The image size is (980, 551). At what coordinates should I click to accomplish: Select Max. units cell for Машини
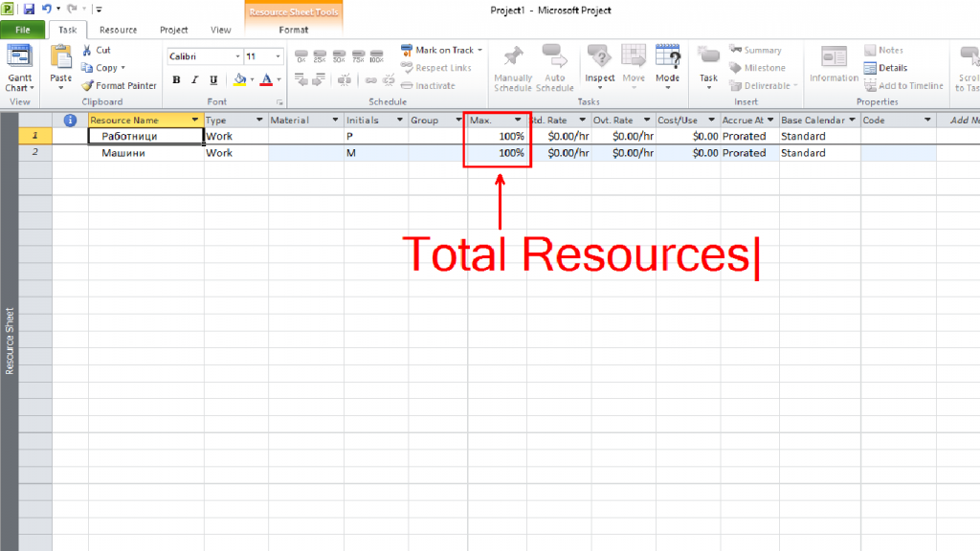pos(497,152)
